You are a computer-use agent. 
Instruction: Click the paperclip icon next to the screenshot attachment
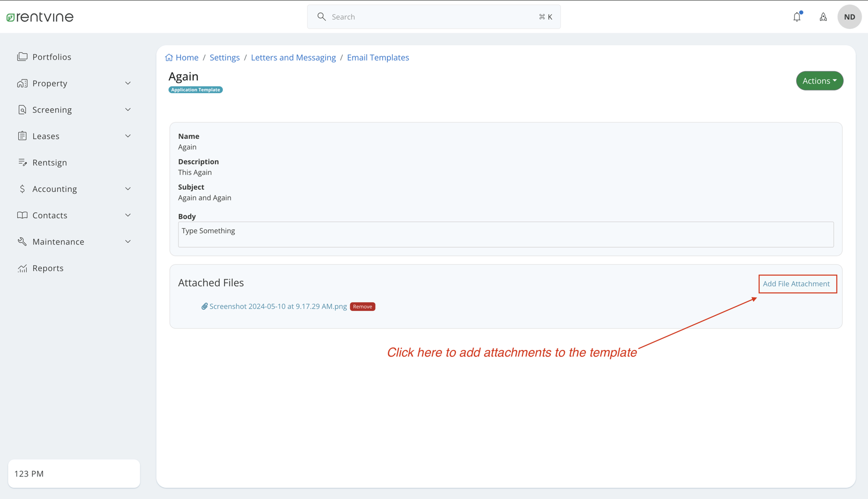(204, 306)
